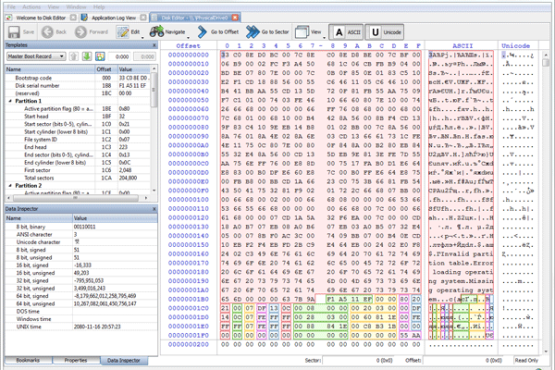Open the View dropdown arrow
This screenshot has height=370, width=555.
[x=324, y=37]
